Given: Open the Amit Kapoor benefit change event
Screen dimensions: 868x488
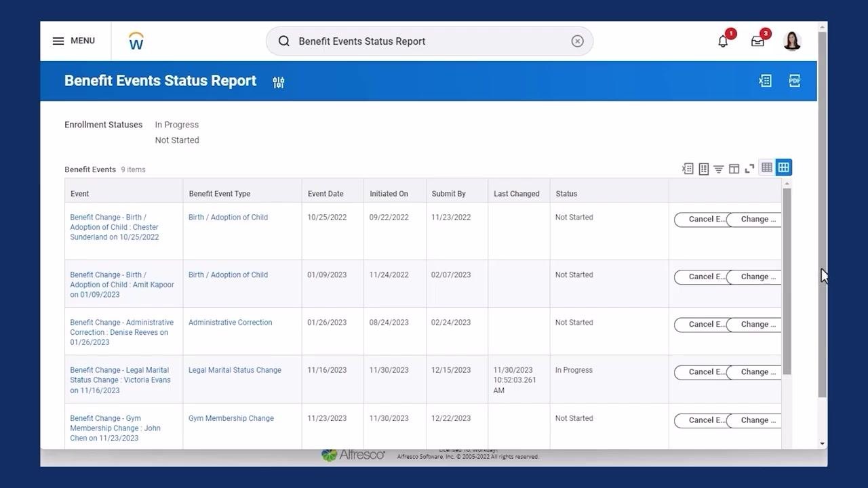Looking at the screenshot, I should (x=122, y=285).
